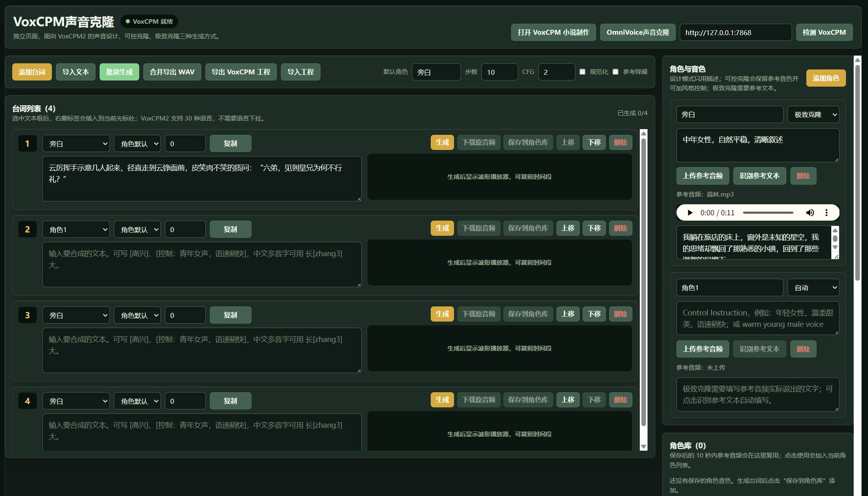The height and width of the screenshot is (496, 868).
Task: Generate audio for line 1 with 生成
Action: click(442, 142)
